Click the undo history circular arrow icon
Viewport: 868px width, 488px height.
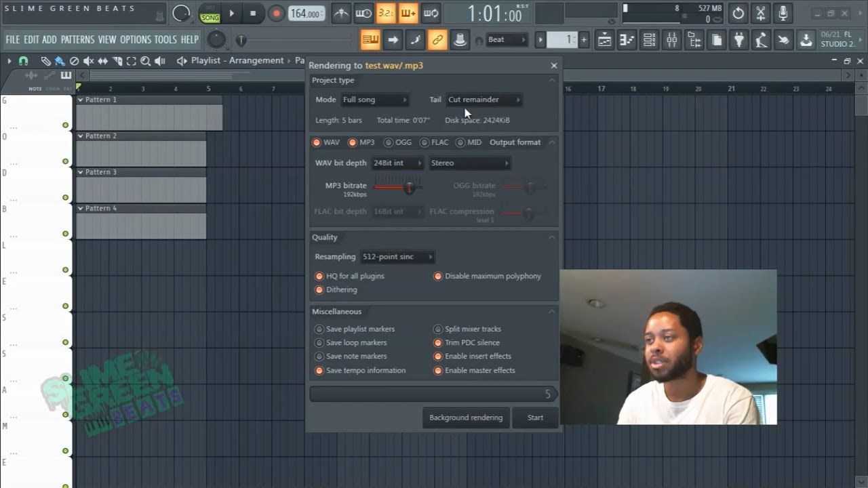click(738, 13)
